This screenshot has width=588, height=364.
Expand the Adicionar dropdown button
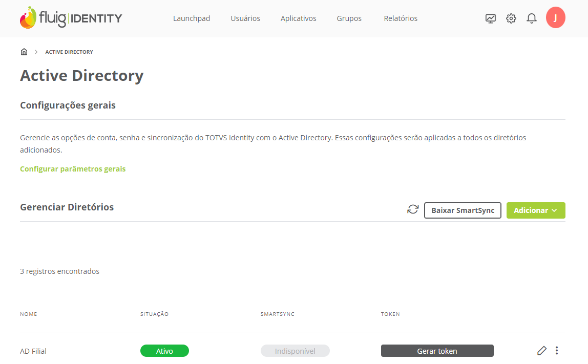[x=536, y=210]
